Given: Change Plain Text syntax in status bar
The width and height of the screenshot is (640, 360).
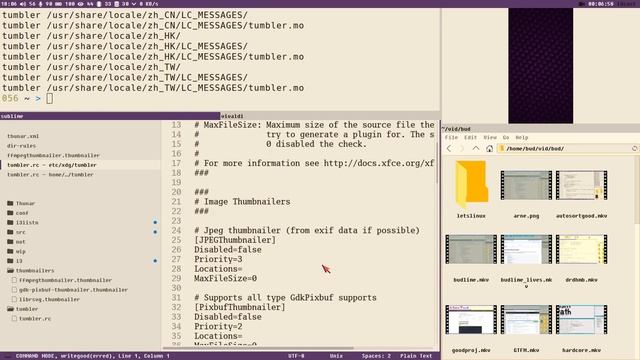Looking at the screenshot, I should (x=416, y=356).
